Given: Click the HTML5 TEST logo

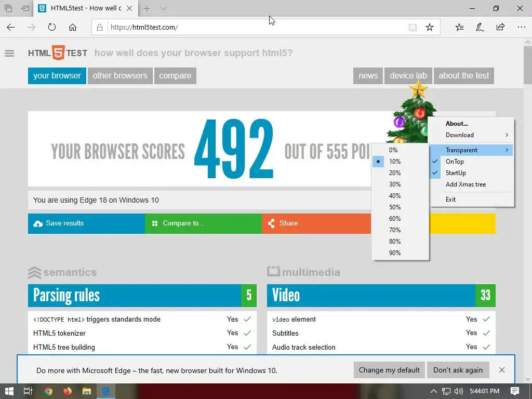Looking at the screenshot, I should pos(58,53).
